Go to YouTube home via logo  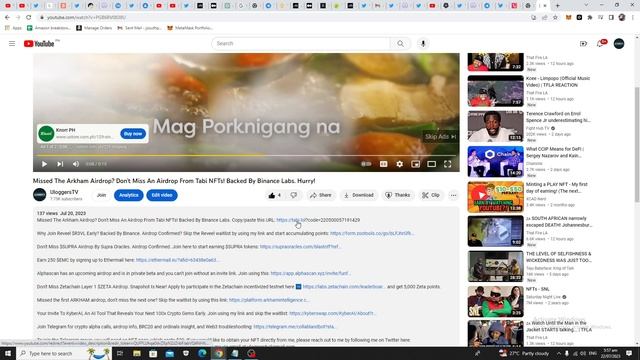click(39, 44)
